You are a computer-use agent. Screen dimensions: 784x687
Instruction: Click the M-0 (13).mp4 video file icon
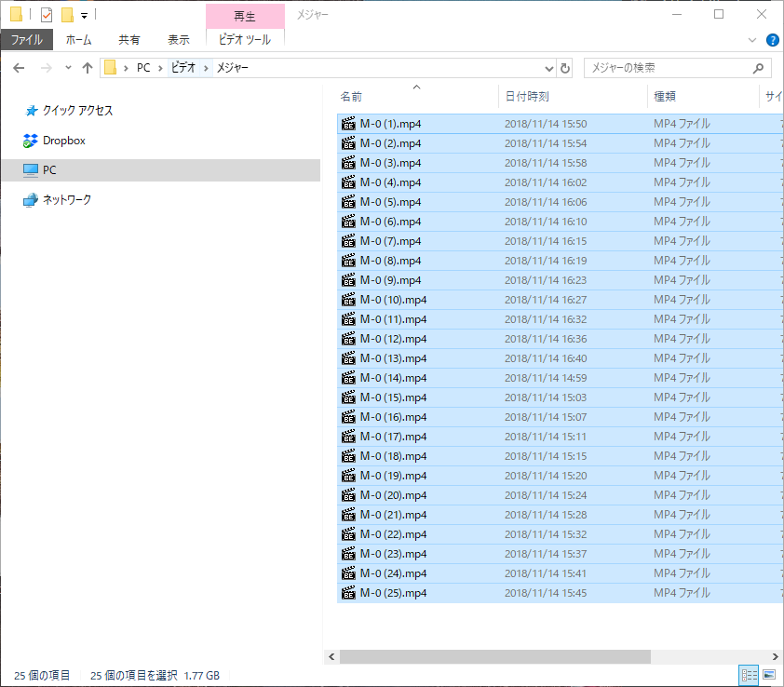[349, 358]
